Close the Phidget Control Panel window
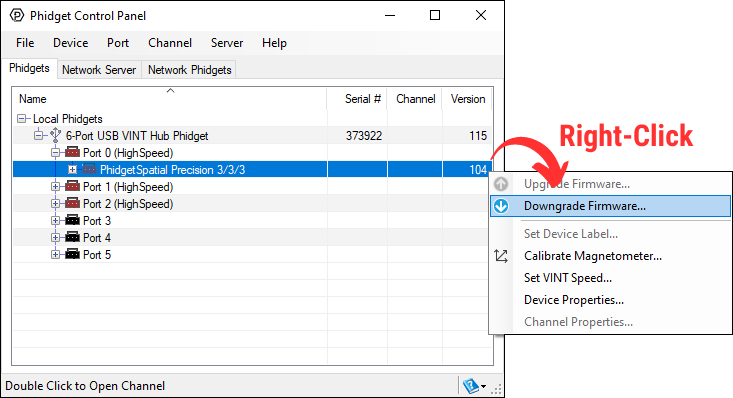Viewport: 733px width, 398px height. pos(481,15)
